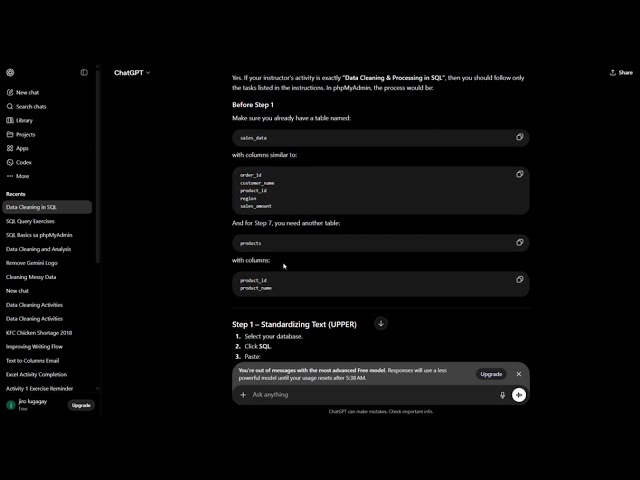Click the Codex clock icon
The image size is (640, 480).
pos(10,162)
